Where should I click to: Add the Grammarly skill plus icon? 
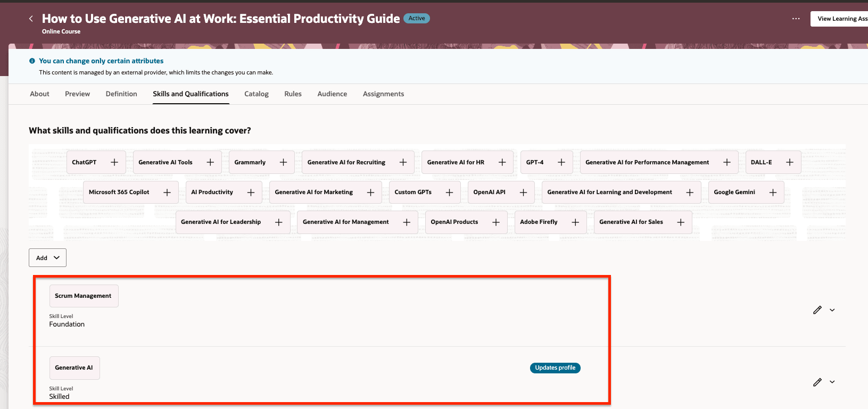283,162
